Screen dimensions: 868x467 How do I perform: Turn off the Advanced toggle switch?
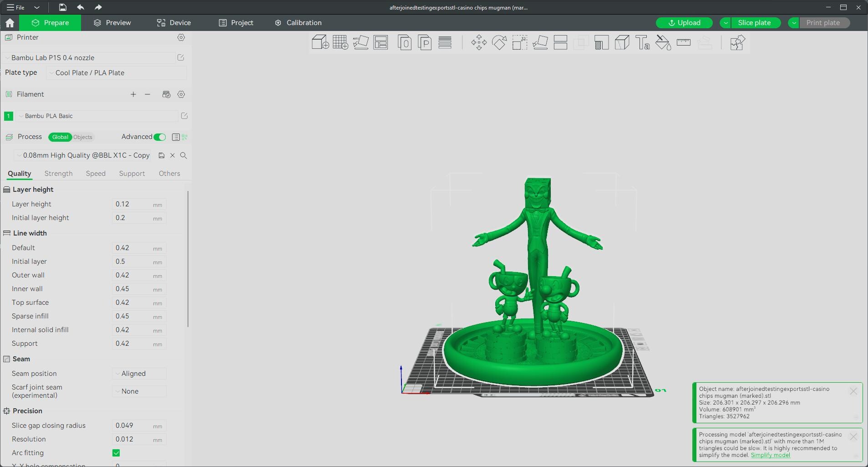(160, 137)
